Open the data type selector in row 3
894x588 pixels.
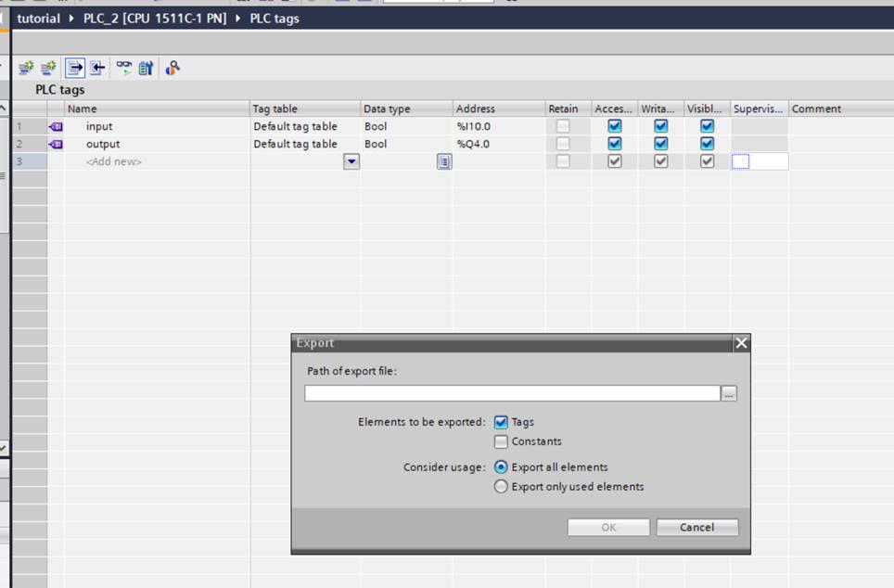click(444, 162)
